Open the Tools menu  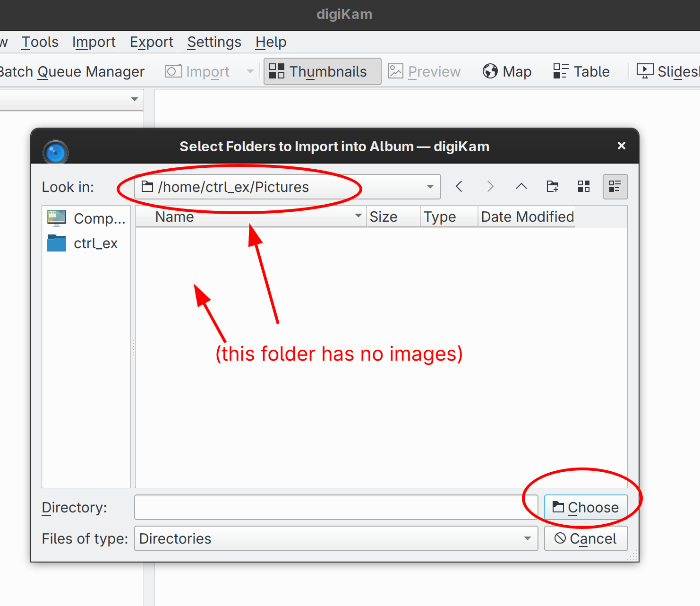click(x=40, y=42)
